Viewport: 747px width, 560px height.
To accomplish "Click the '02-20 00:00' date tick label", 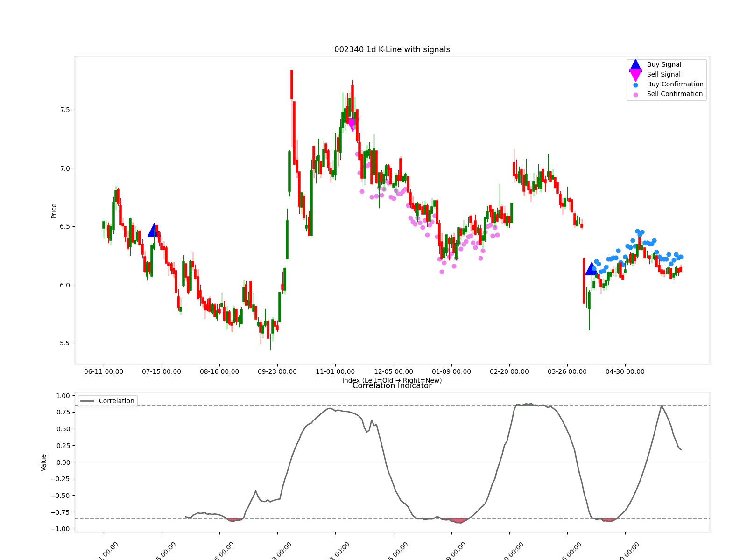I will click(x=509, y=371).
